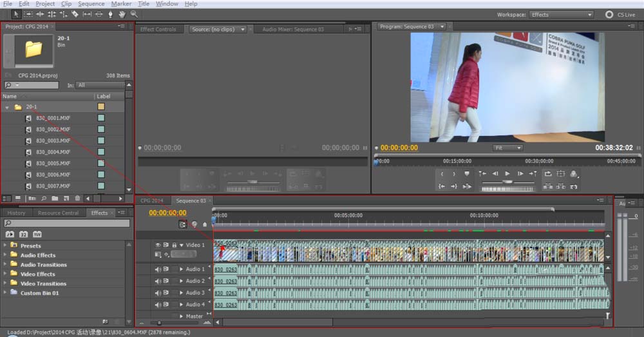644x337 pixels.
Task: Select the 830_0005.MXF clip in the bin
Action: pyautogui.click(x=53, y=163)
